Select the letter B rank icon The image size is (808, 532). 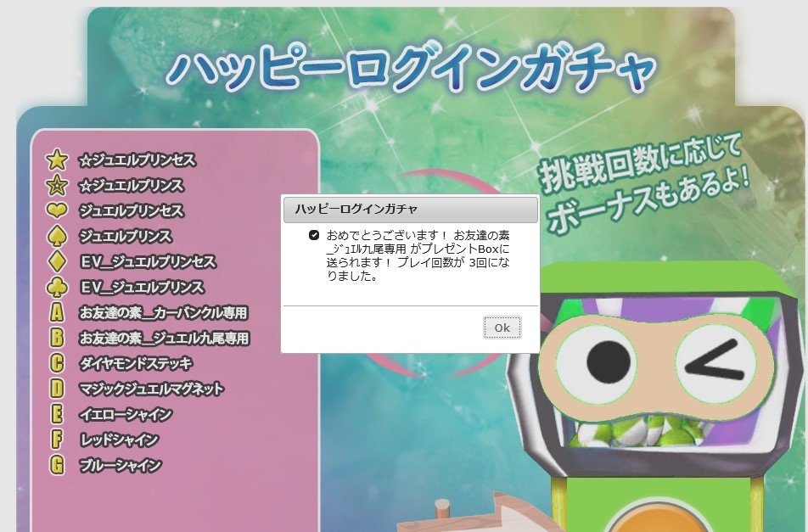(57, 338)
